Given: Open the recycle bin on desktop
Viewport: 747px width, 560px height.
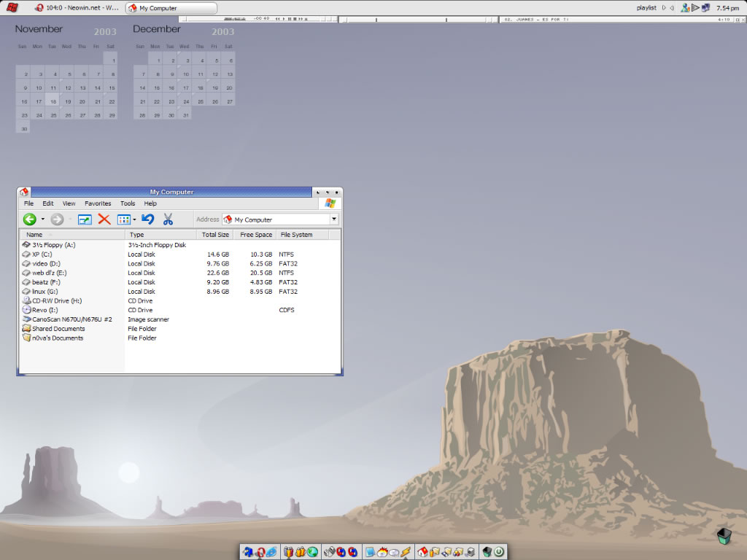Looking at the screenshot, I should pyautogui.click(x=723, y=537).
